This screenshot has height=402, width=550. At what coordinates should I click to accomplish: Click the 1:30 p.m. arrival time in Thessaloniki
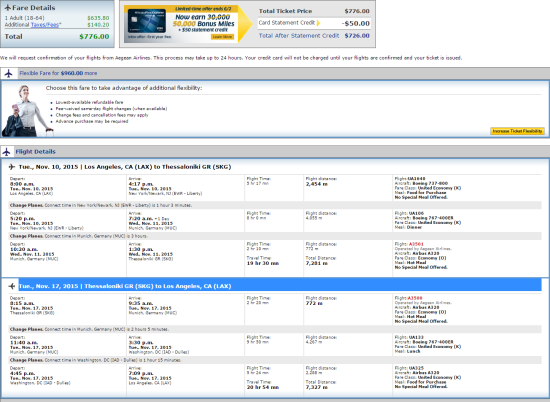click(141, 249)
